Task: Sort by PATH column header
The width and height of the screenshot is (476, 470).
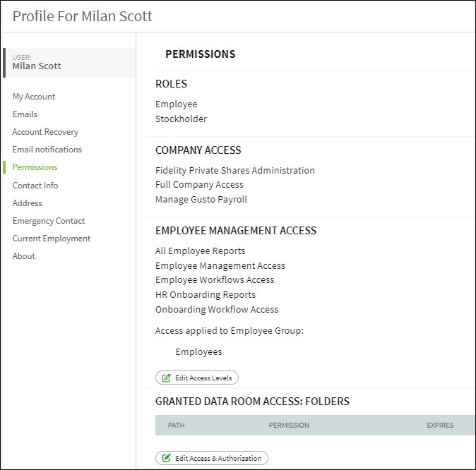Action: point(176,425)
